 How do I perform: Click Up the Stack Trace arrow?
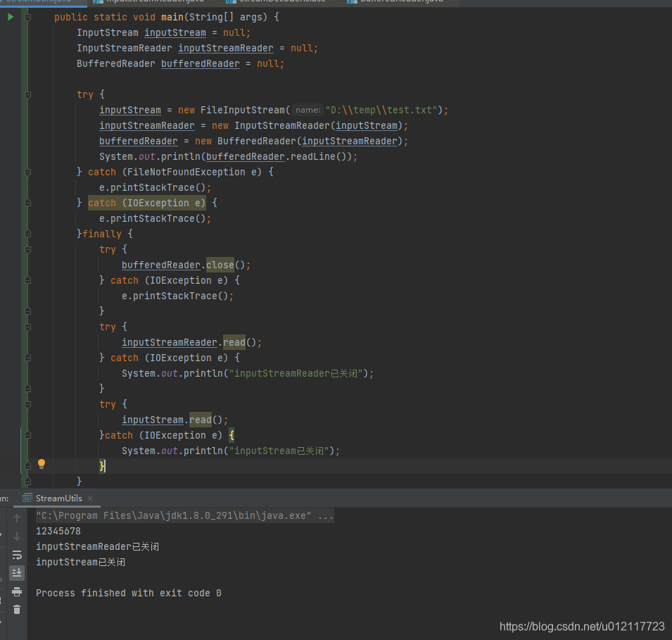point(17,518)
